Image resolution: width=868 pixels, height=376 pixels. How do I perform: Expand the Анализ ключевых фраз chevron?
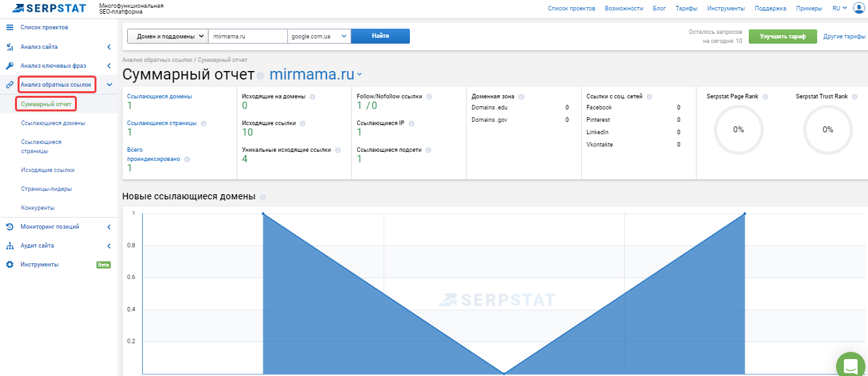[109, 66]
